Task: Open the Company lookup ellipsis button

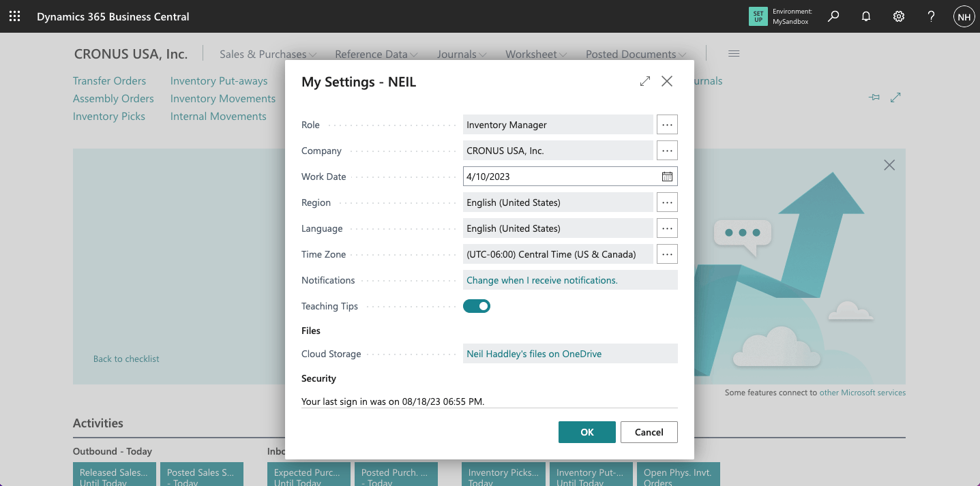Action: click(x=667, y=151)
